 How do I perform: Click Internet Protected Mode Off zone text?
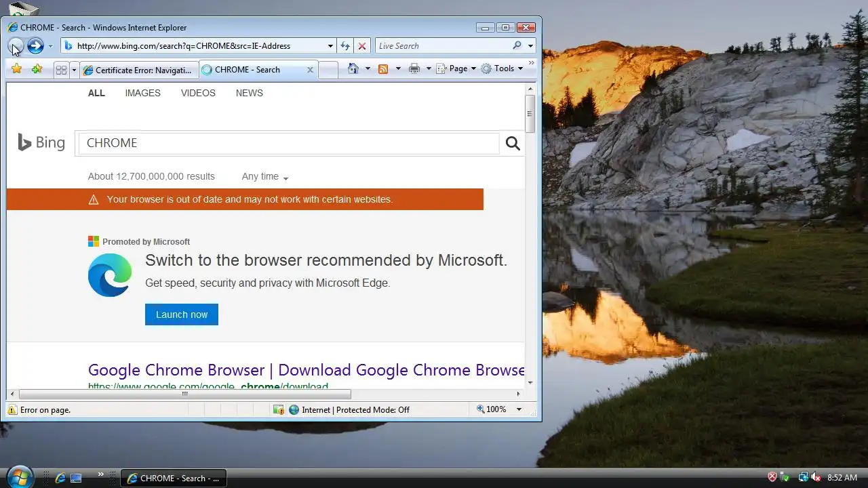click(x=355, y=409)
